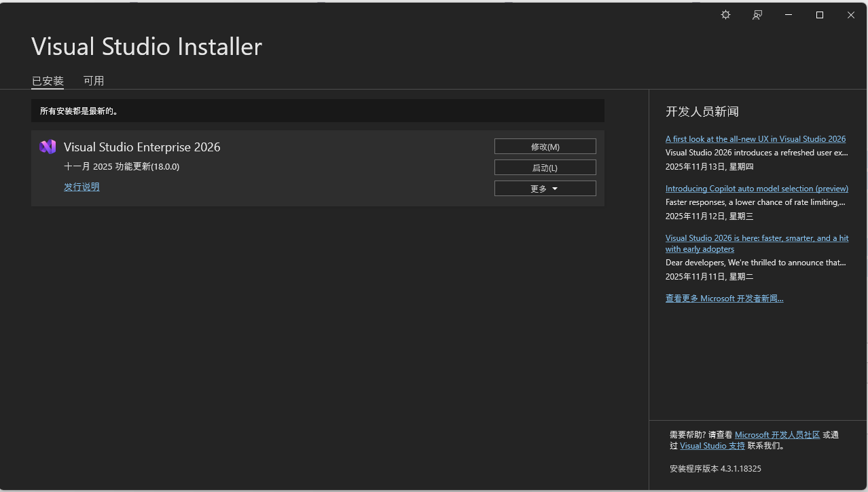Maximize the Visual Studio Installer window
Screen dimensions: 868x492
pyautogui.click(x=820, y=15)
